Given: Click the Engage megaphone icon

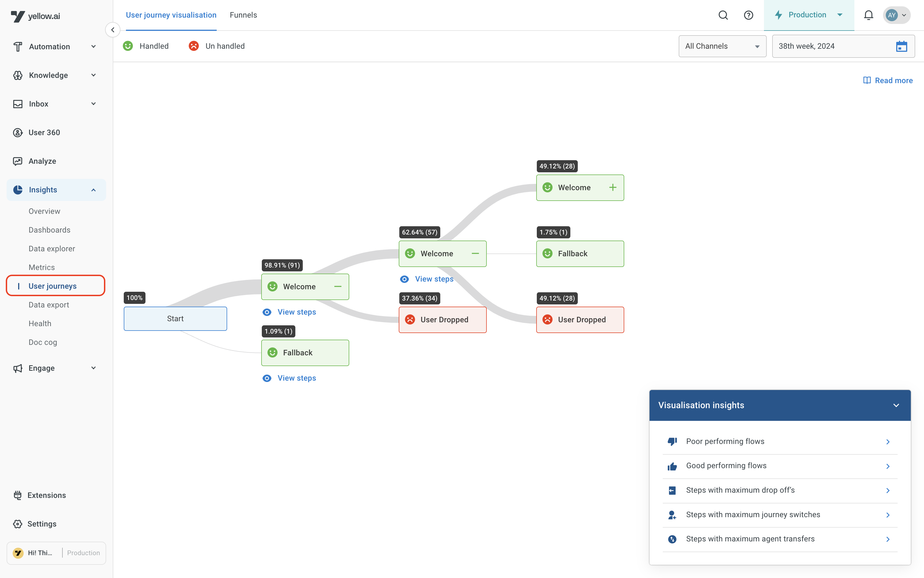Looking at the screenshot, I should (18, 368).
